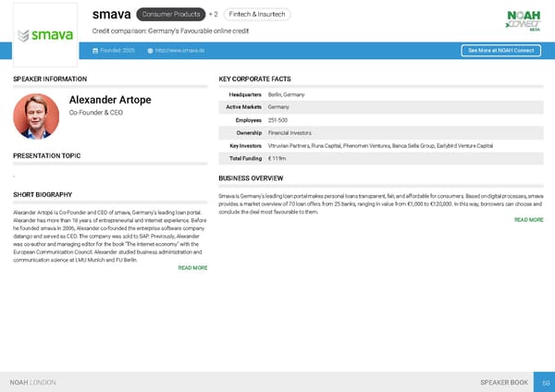Viewport: 555px width, 392px height.
Task: Click the globe icon beside website URL
Action: tap(150, 50)
